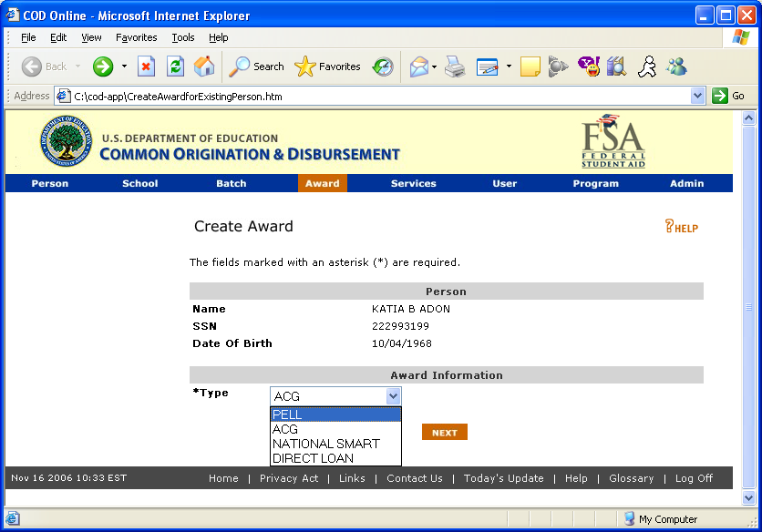Click the media speaker toolbar icon
Viewport: 762px width, 532px height.
pyautogui.click(x=558, y=66)
